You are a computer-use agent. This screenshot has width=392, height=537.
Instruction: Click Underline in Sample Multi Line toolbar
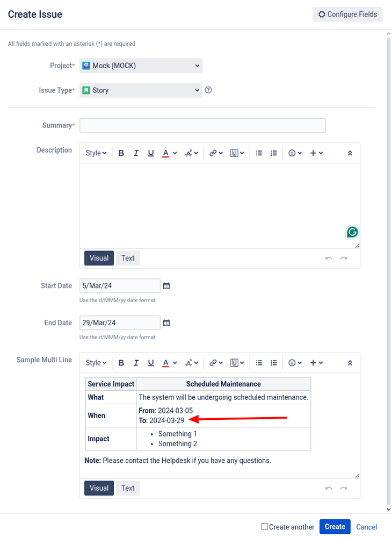coord(151,363)
